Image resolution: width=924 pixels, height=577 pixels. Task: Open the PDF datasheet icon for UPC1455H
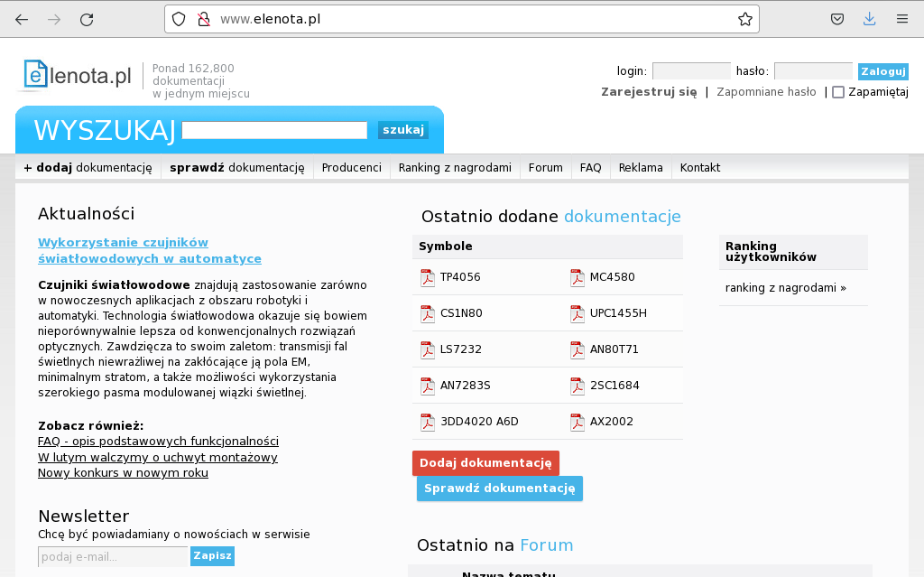point(577,313)
